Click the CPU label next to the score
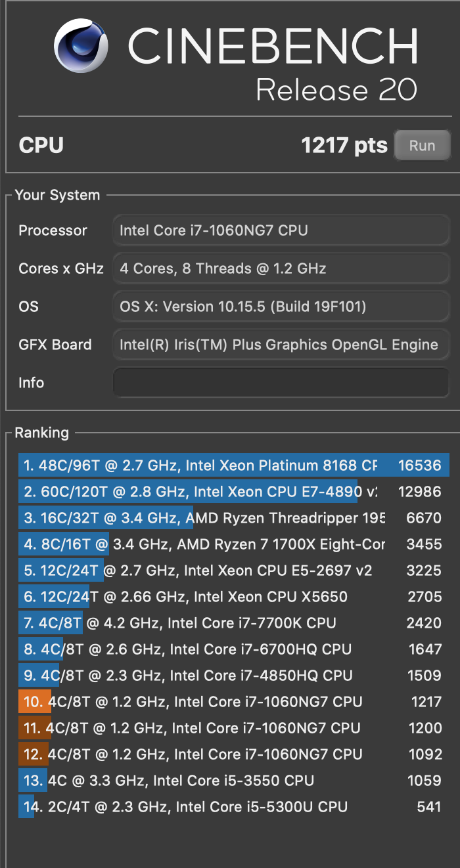This screenshot has width=460, height=868. click(x=41, y=145)
